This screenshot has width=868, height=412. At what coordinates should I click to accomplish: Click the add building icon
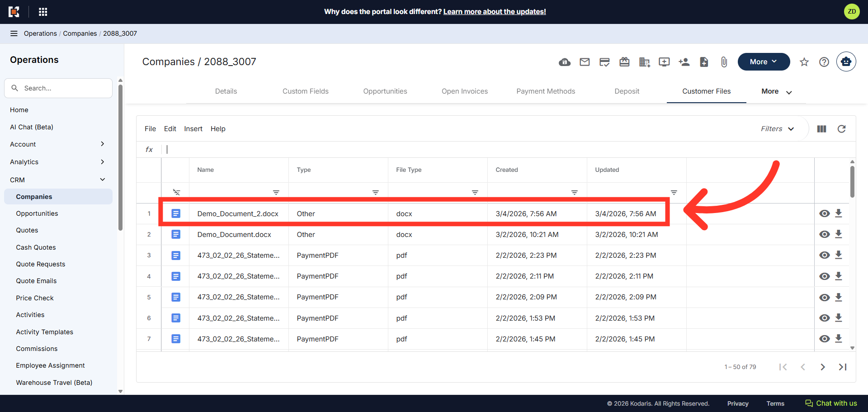tap(644, 62)
